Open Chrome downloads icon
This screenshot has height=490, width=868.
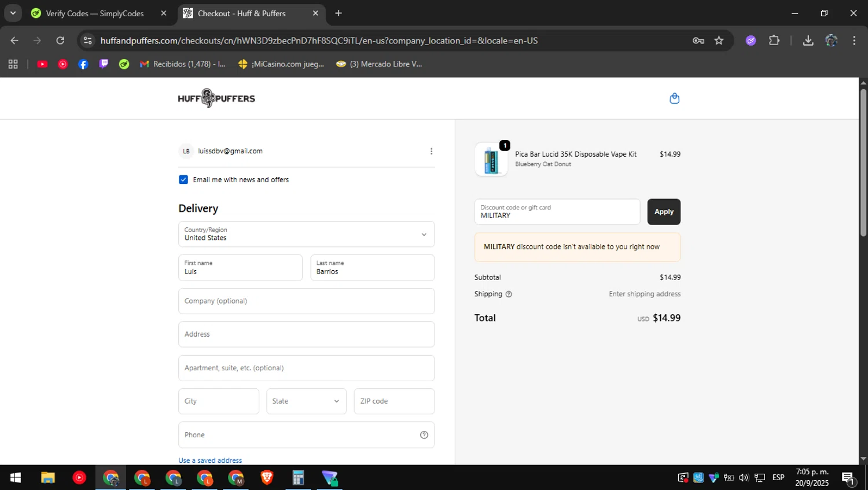coord(808,40)
